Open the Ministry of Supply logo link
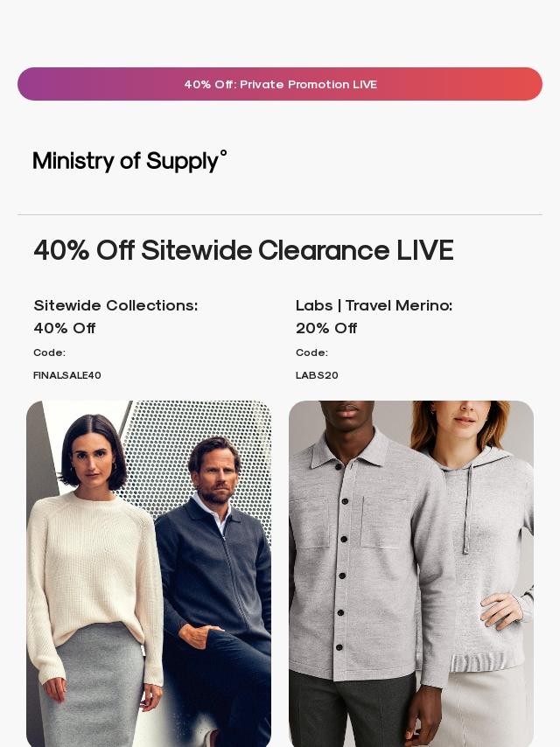The height and width of the screenshot is (747, 560). pyautogui.click(x=129, y=161)
